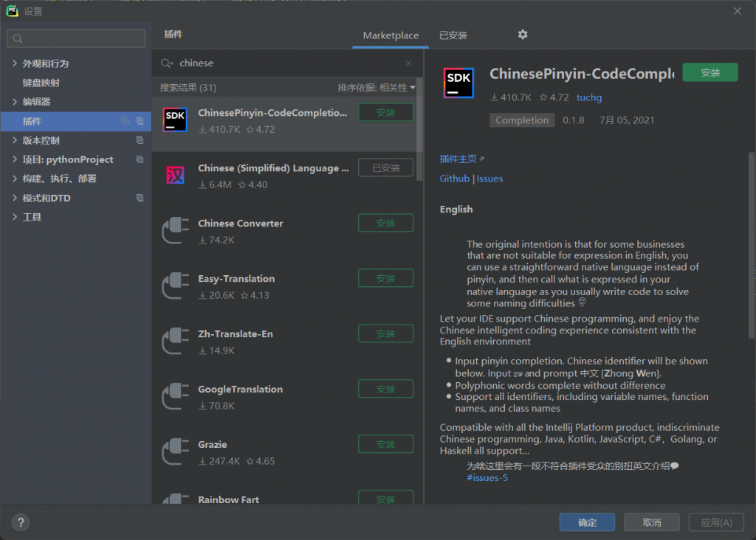Expand the 构建、执行、部署 tree node
756x540 pixels.
point(15,179)
